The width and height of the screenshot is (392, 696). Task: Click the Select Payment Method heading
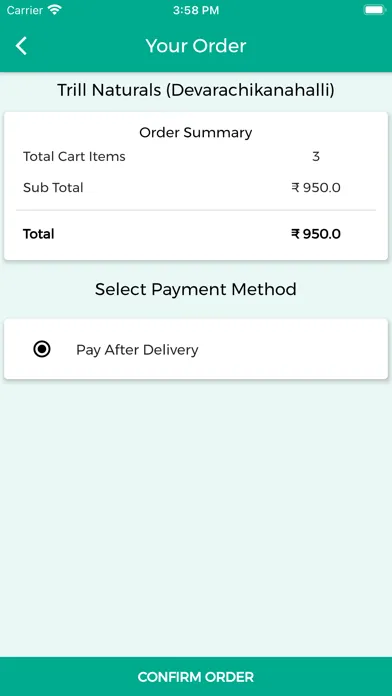click(x=196, y=289)
